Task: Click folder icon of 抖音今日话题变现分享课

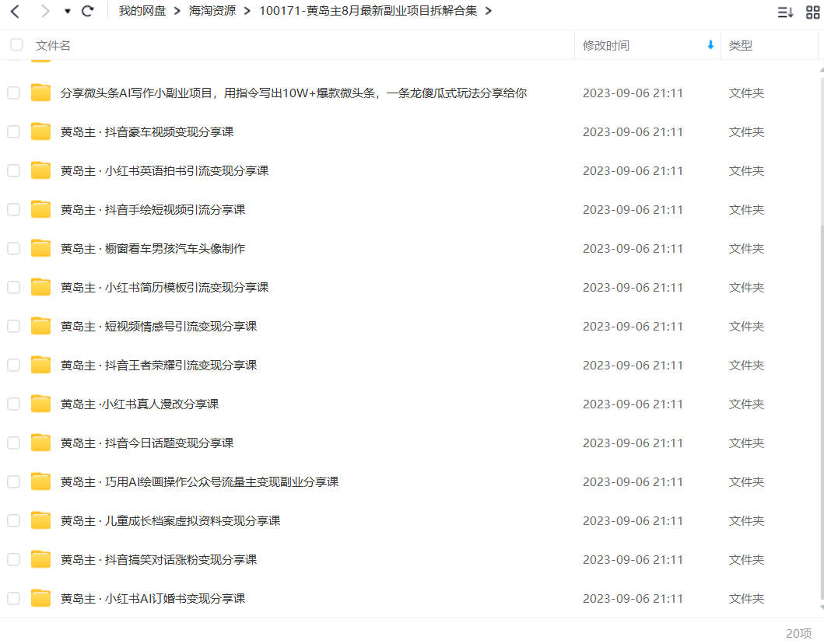Action: click(40, 443)
